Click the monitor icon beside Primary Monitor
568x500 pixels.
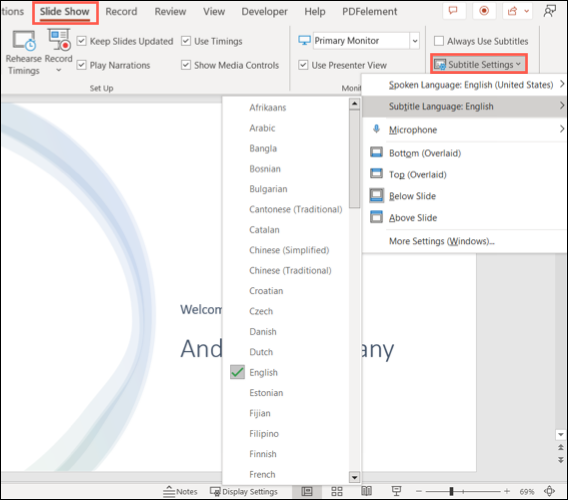(x=304, y=40)
